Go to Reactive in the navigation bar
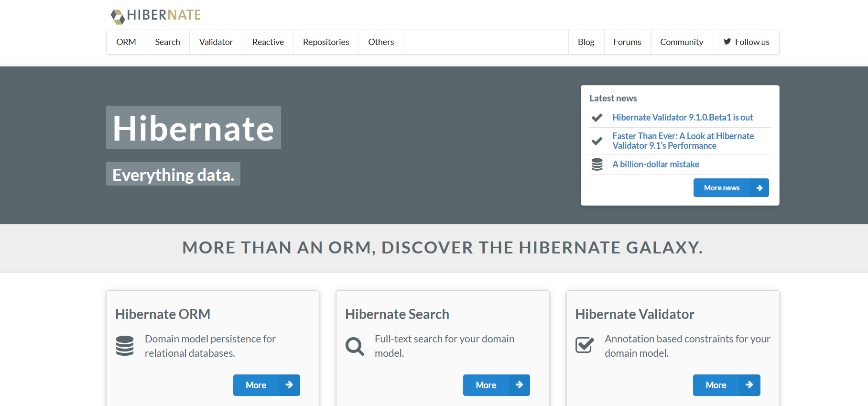 tap(268, 42)
